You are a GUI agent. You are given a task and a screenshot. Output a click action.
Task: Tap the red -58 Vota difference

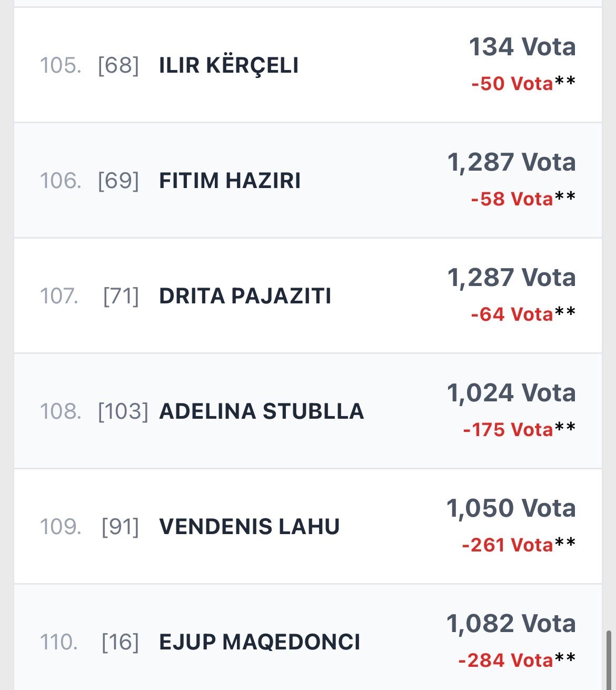pos(512,199)
